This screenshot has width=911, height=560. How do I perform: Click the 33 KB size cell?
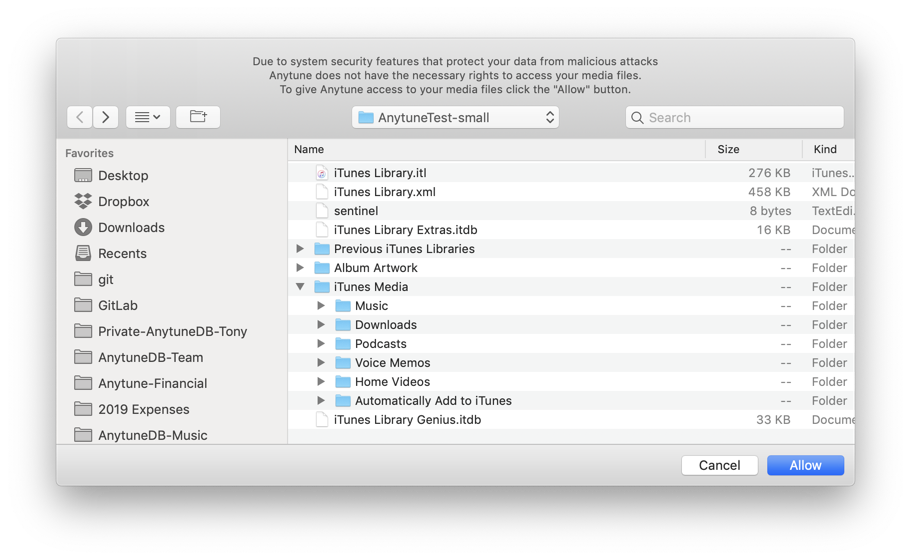coord(773,419)
